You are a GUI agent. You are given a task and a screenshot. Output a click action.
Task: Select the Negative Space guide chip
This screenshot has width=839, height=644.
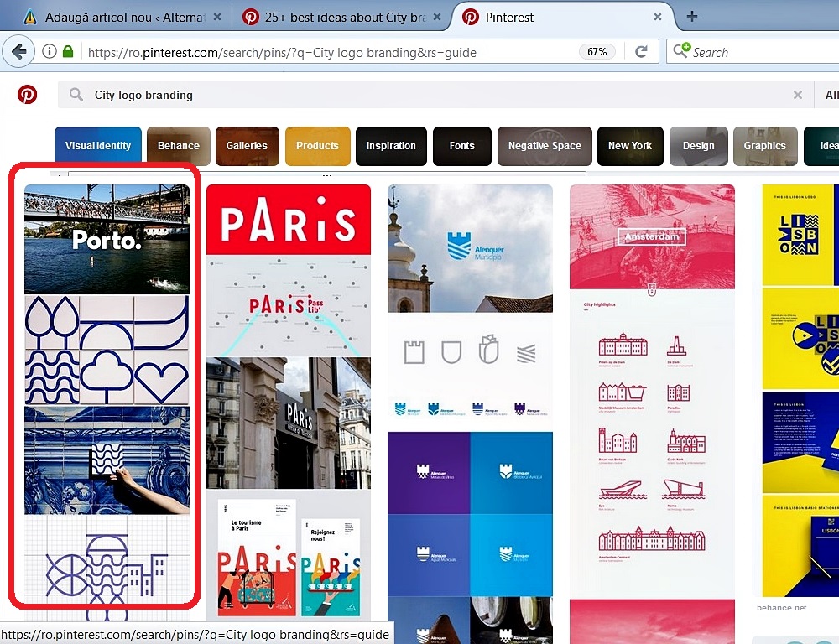pyautogui.click(x=545, y=146)
